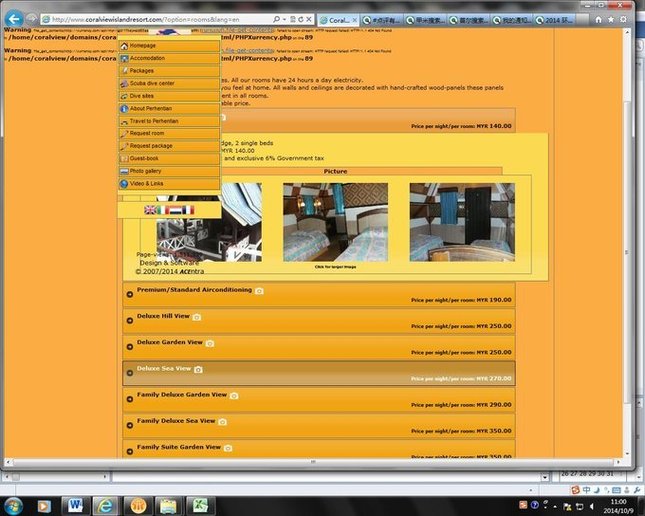Click the stop X icon in address bar
This screenshot has height=516, width=645.
click(x=309, y=19)
